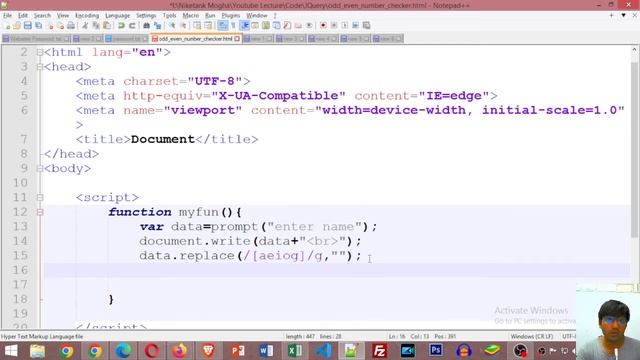640x360 pixels.
Task: Open the Plugins menu
Action: (x=231, y=16)
